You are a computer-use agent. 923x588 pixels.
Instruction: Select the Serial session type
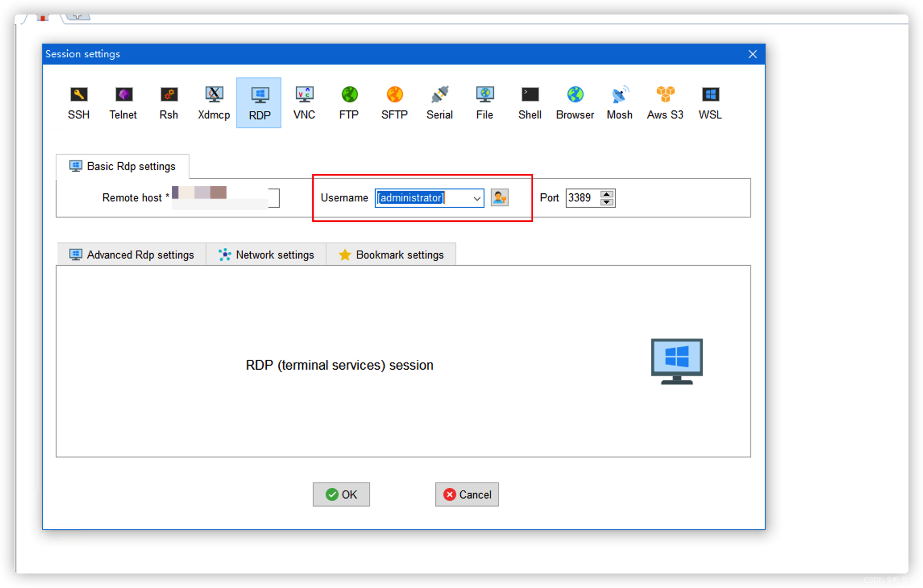pyautogui.click(x=439, y=103)
